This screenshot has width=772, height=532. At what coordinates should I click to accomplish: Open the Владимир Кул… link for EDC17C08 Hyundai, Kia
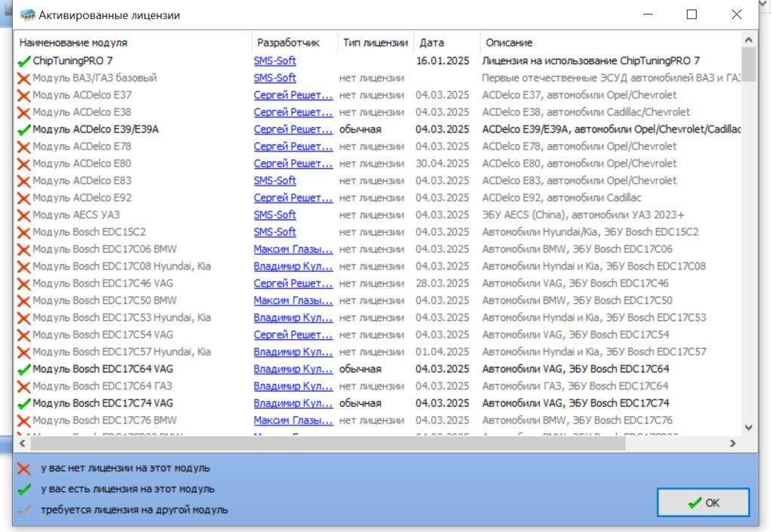(293, 266)
